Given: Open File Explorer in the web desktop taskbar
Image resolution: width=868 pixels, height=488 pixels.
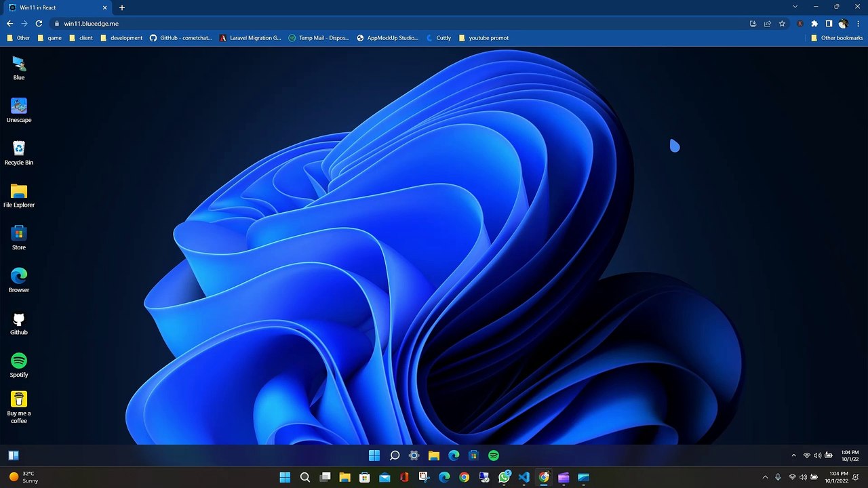Looking at the screenshot, I should 434,455.
